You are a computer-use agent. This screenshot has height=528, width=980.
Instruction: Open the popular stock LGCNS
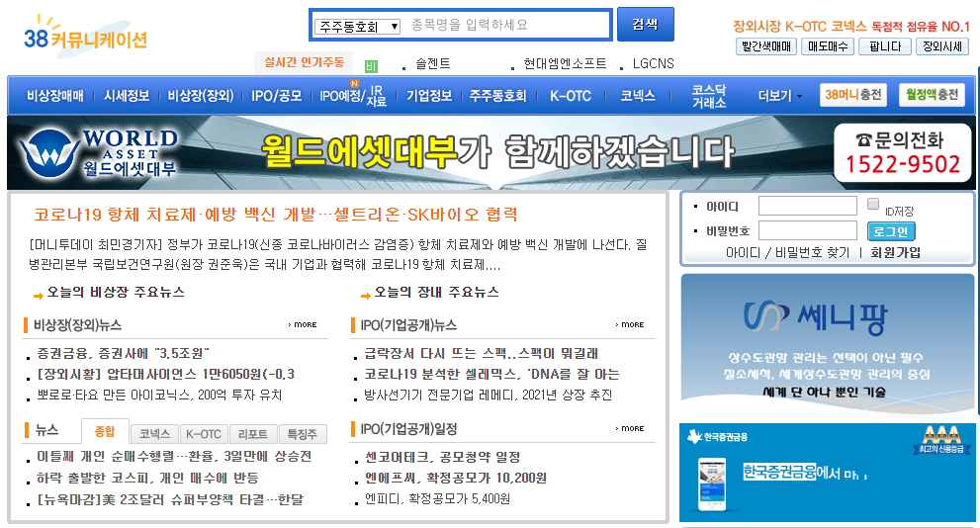pyautogui.click(x=653, y=63)
